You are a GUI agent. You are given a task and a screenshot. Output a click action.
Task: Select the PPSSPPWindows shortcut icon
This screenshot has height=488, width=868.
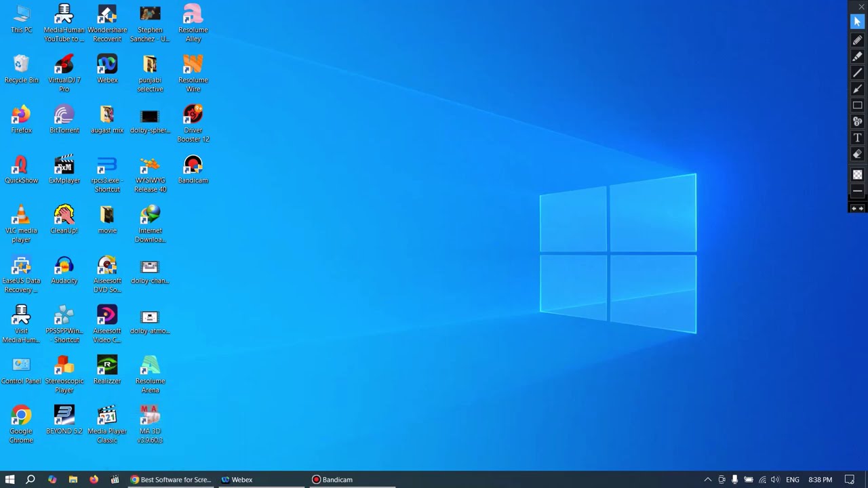click(64, 324)
